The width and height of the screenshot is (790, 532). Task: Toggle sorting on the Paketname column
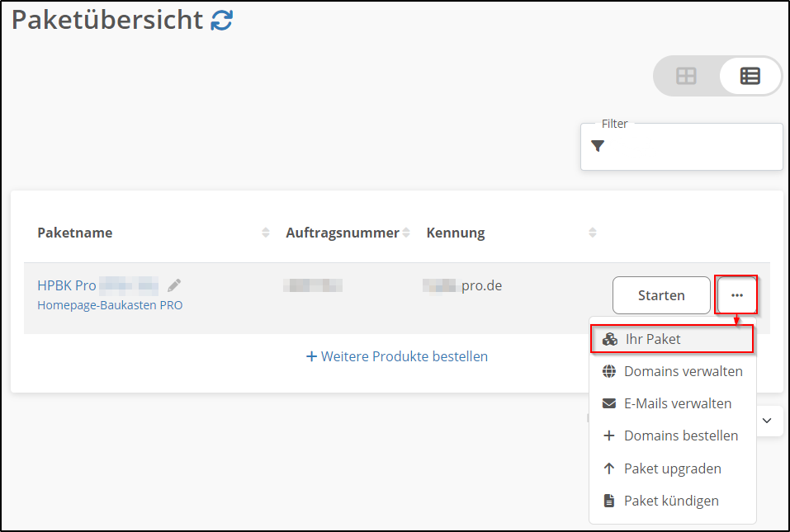click(266, 233)
